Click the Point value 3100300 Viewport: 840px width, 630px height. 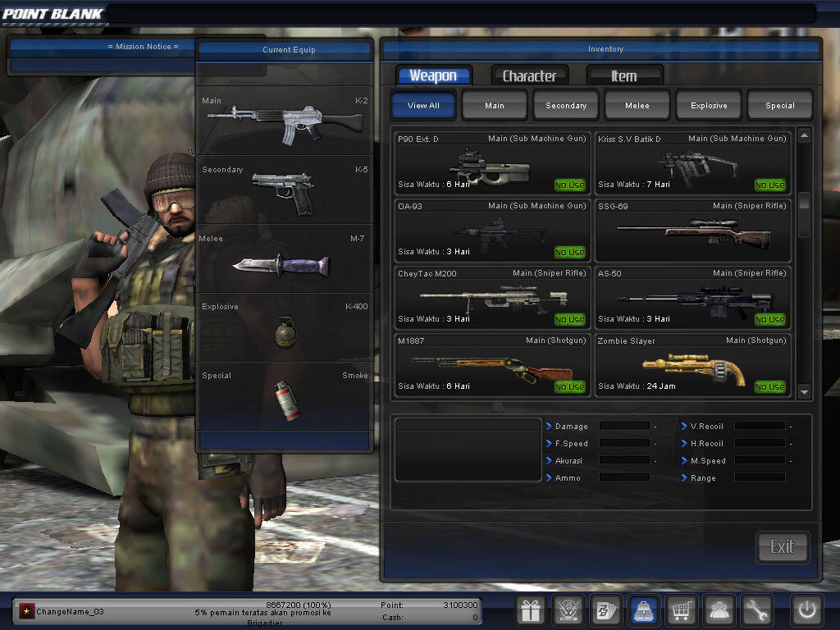tap(460, 605)
